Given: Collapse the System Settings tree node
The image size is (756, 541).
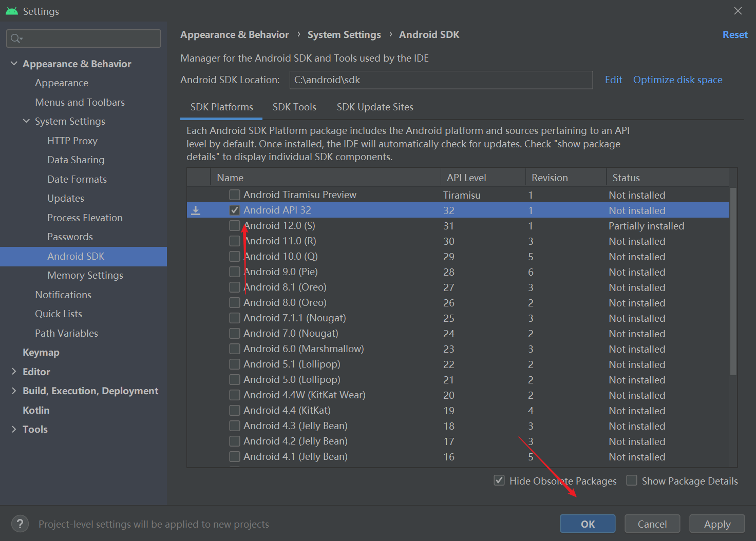Looking at the screenshot, I should (x=26, y=121).
